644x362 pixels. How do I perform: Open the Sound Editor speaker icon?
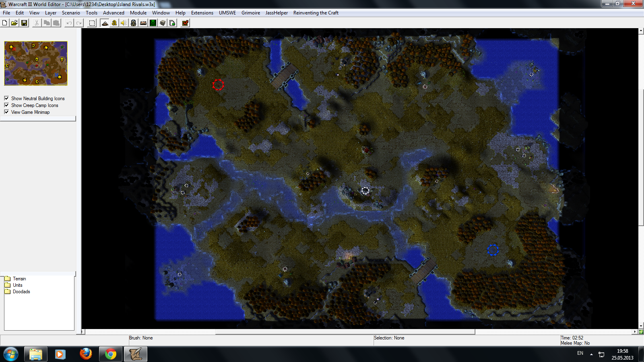(124, 23)
